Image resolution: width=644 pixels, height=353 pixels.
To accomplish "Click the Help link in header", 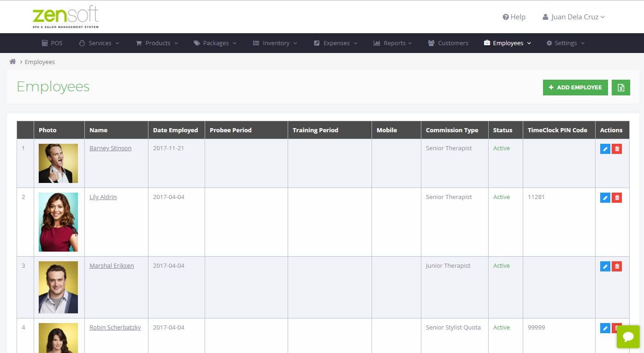I will click(x=514, y=17).
